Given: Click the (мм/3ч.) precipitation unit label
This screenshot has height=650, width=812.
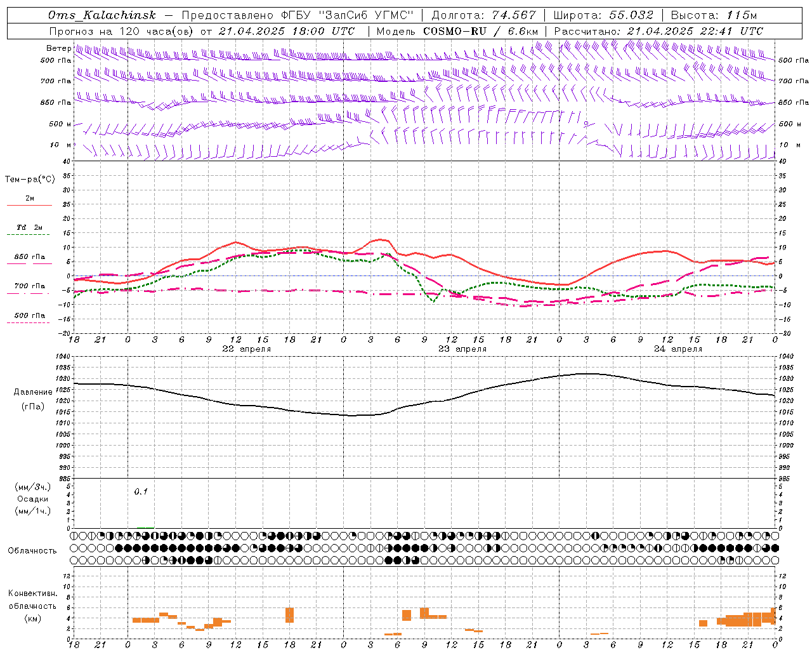Looking at the screenshot, I should [33, 487].
